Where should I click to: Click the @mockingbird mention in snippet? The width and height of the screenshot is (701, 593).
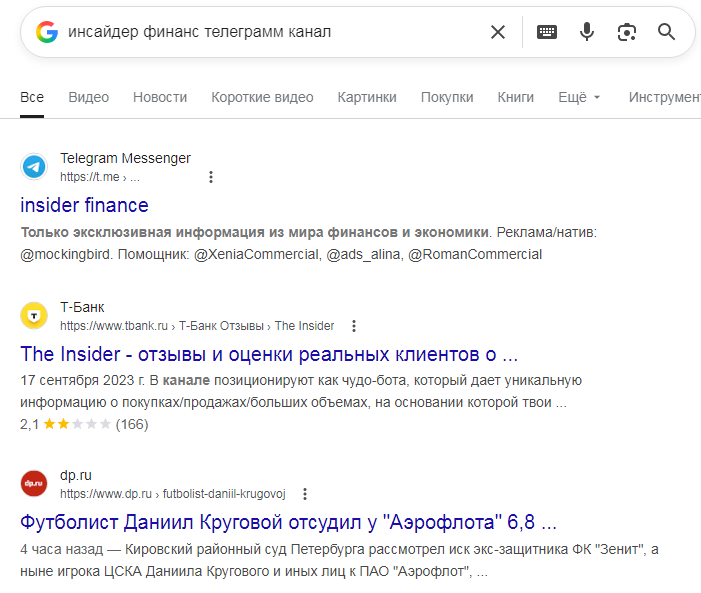pos(66,254)
